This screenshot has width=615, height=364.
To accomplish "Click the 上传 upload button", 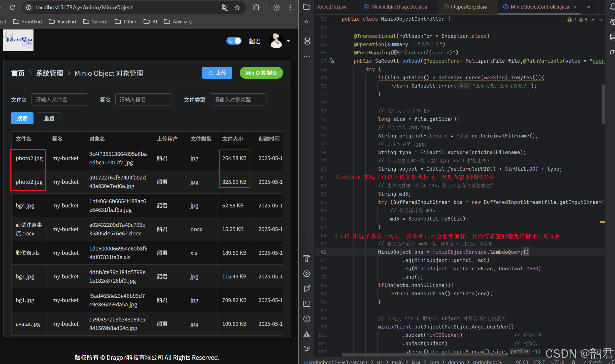I will (x=217, y=73).
